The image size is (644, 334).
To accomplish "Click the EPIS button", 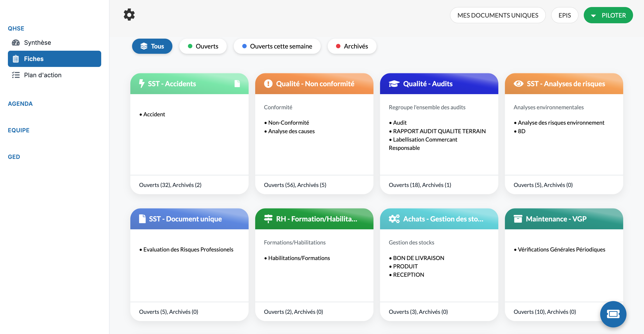I will click(564, 16).
